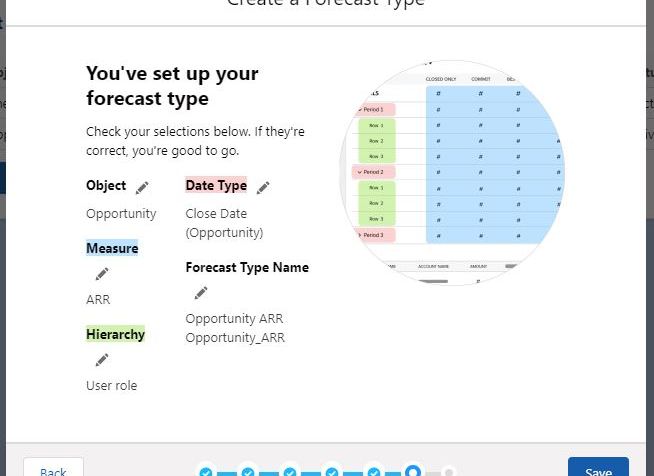This screenshot has width=654, height=476.
Task: Select the final upcoming progress step
Action: click(449, 472)
